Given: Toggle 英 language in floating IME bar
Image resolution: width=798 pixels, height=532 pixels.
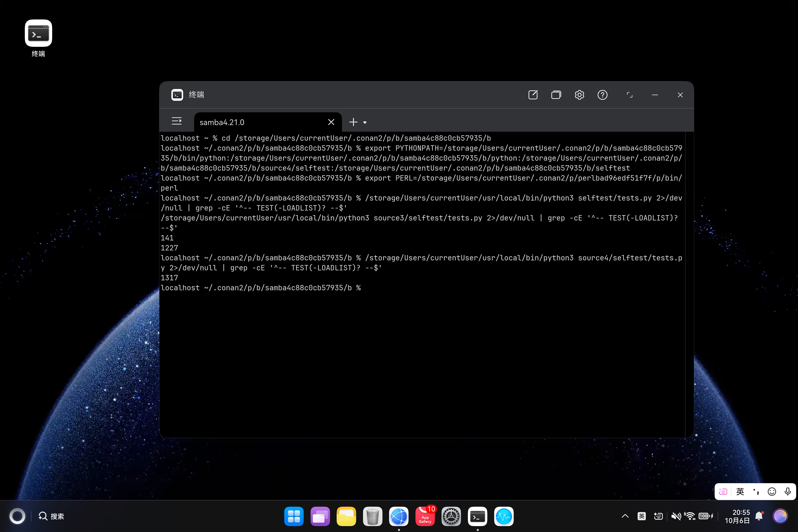Looking at the screenshot, I should point(740,492).
